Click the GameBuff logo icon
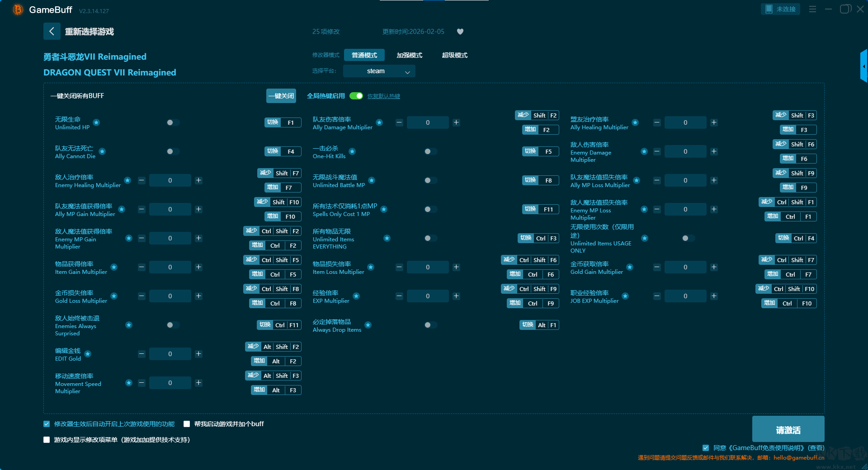Screen dimensions: 868x470 pos(18,9)
